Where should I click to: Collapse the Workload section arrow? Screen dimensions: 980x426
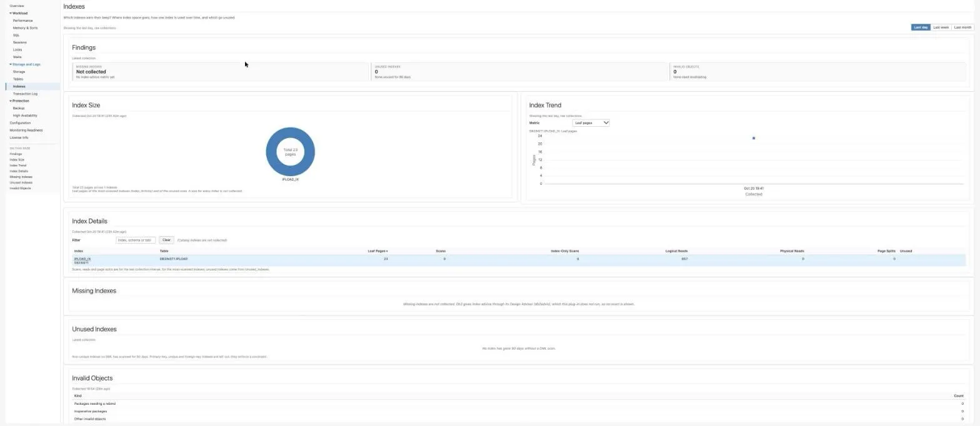tap(11, 13)
